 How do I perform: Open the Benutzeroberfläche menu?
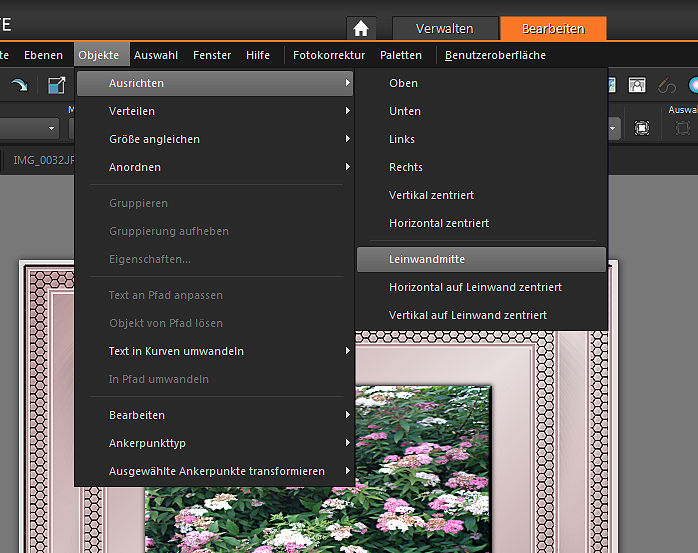point(496,55)
